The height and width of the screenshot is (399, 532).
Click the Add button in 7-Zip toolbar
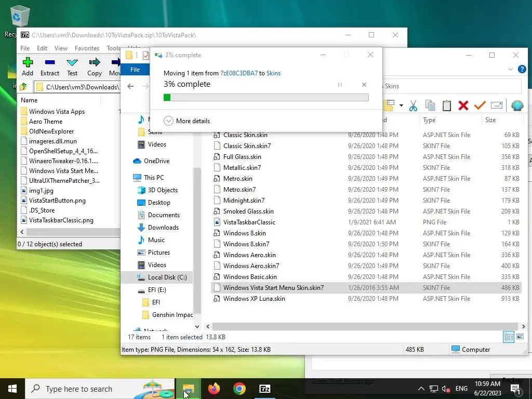tap(28, 67)
